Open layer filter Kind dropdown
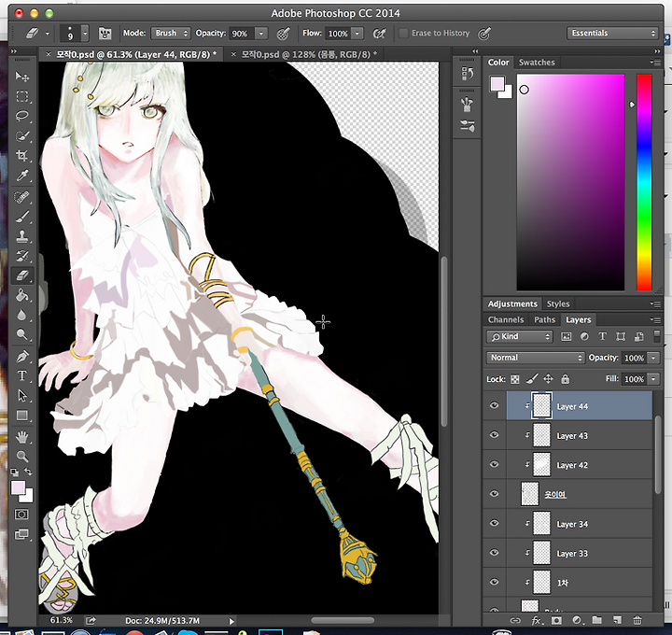Image resolution: width=672 pixels, height=635 pixels. (x=520, y=336)
